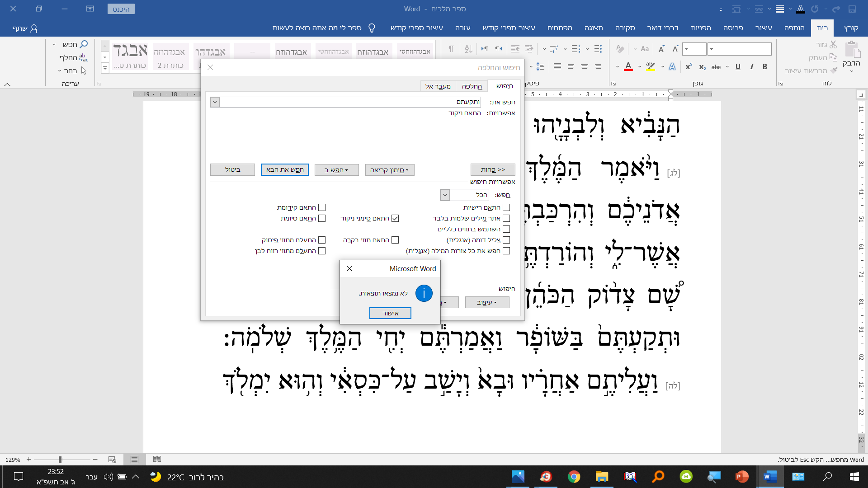868x488 pixels.
Task: Click the zoom slider in the status bar
Action: click(x=61, y=460)
